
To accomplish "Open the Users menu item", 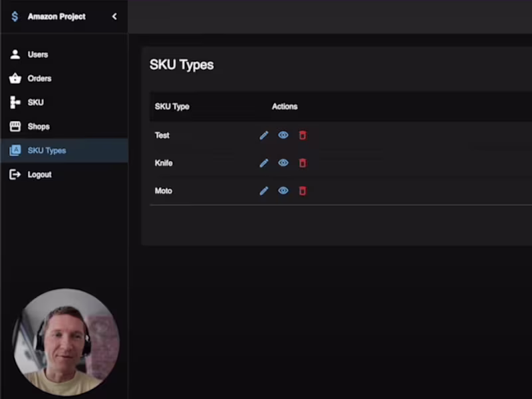I will pos(64,55).
